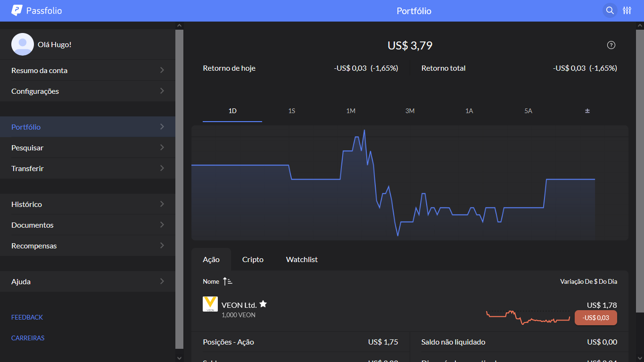
Task: Open Configurações menu item
Action: [x=88, y=91]
